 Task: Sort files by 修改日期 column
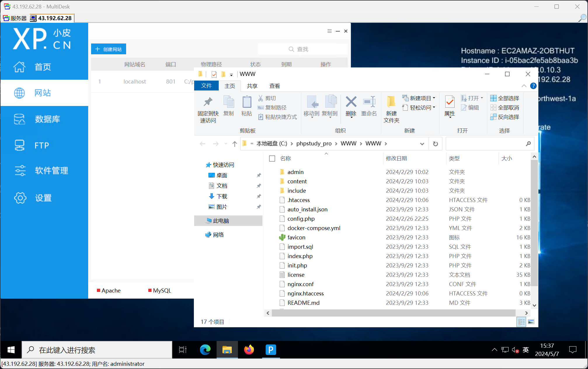coord(396,159)
